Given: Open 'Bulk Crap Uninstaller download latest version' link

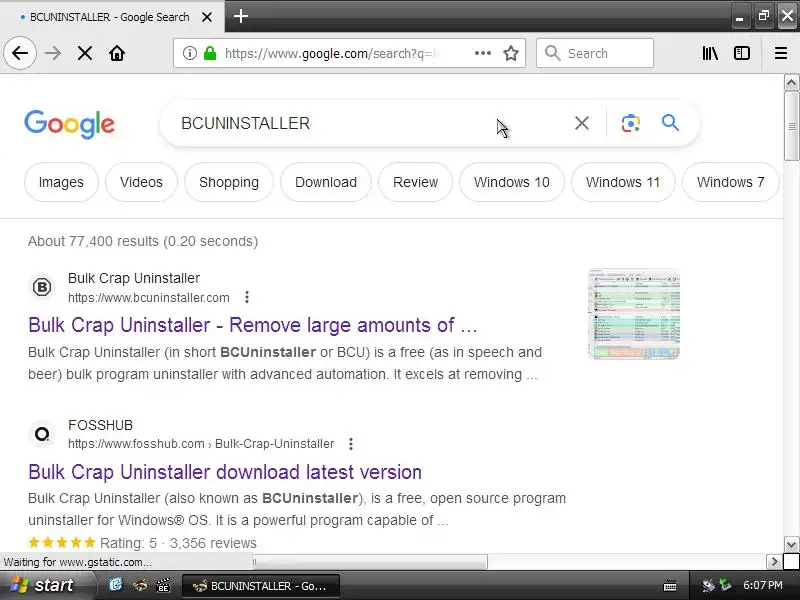Looking at the screenshot, I should point(225,472).
